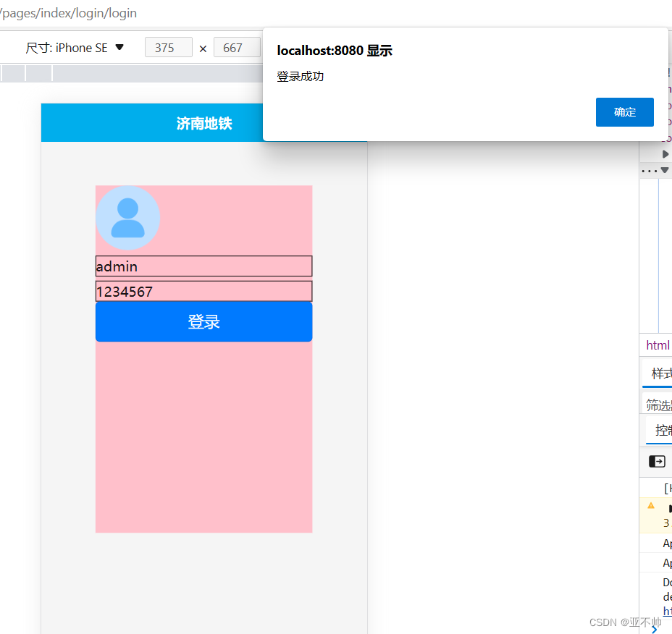Click the username field containing admin
Image resolution: width=672 pixels, height=634 pixels.
point(203,266)
